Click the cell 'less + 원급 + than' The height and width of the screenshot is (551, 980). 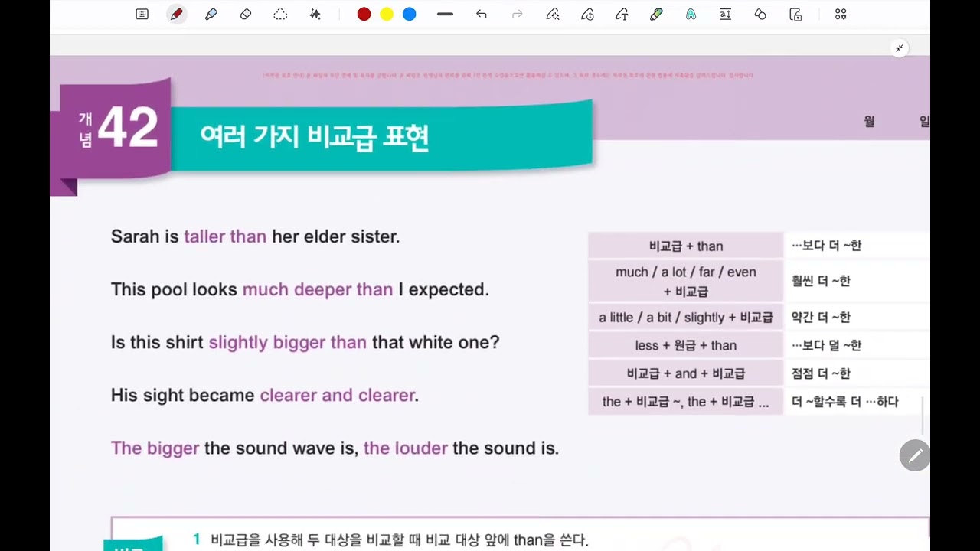tap(686, 345)
